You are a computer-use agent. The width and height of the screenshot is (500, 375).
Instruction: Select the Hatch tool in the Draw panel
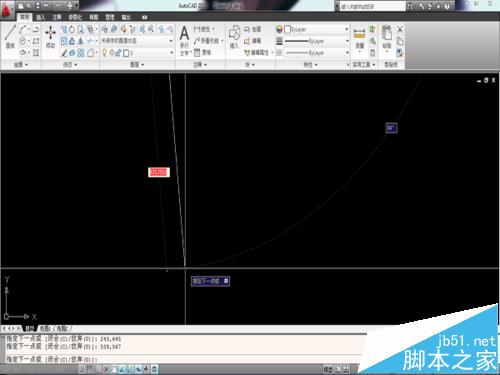(36, 53)
